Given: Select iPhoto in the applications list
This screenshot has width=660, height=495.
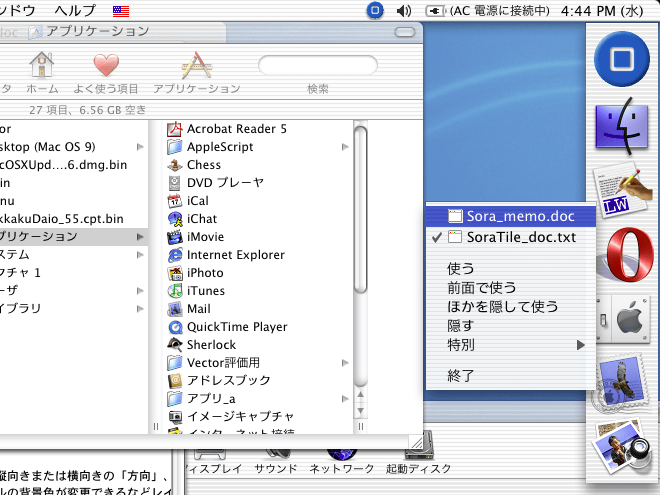Looking at the screenshot, I should click(x=195, y=273).
